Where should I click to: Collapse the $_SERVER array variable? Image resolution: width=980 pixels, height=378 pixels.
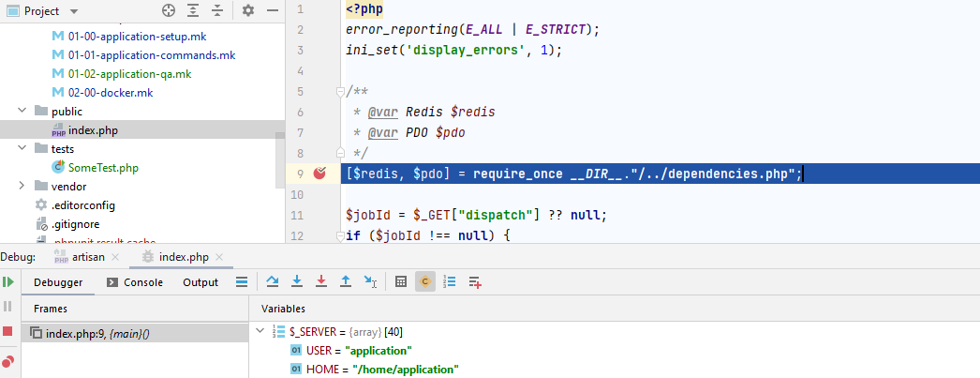260,332
